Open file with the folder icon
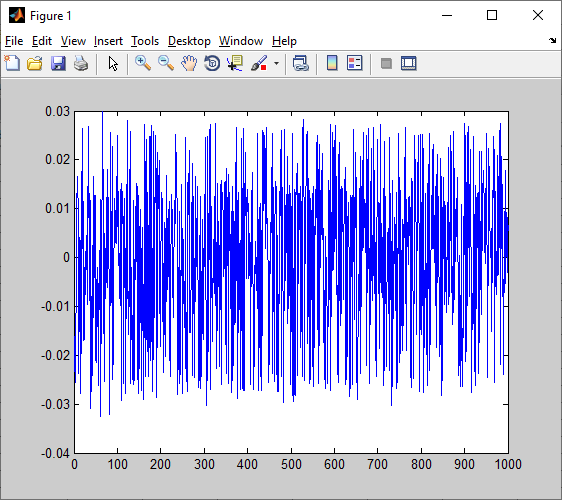 pyautogui.click(x=35, y=63)
